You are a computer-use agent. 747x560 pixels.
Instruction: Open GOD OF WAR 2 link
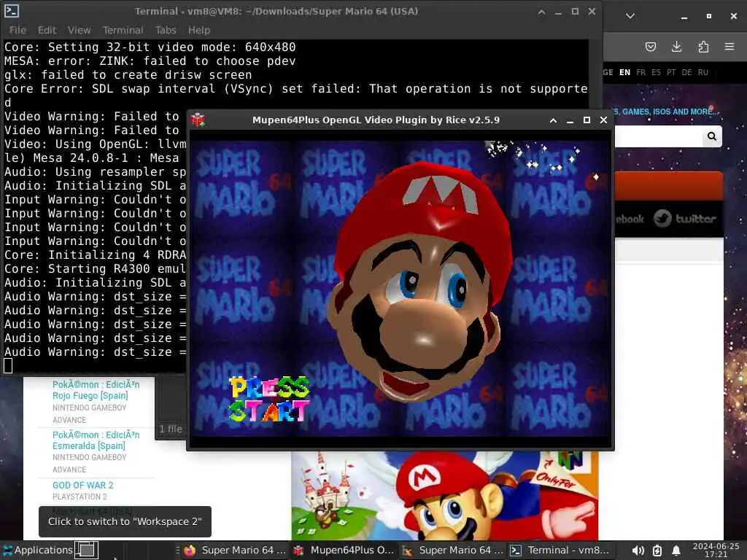tap(83, 485)
